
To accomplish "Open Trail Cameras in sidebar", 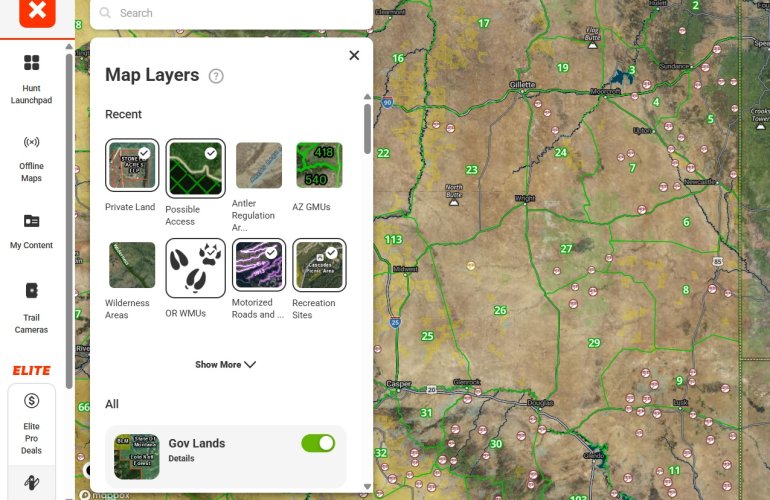I will coord(31,291).
